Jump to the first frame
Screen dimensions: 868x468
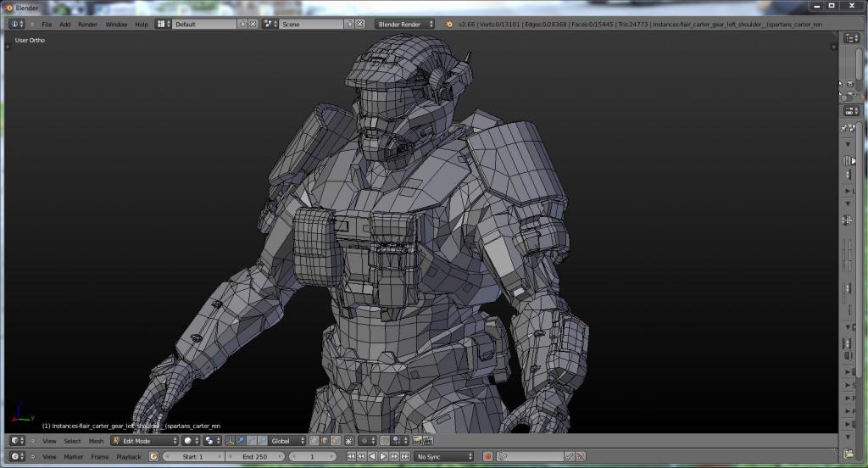[351, 456]
